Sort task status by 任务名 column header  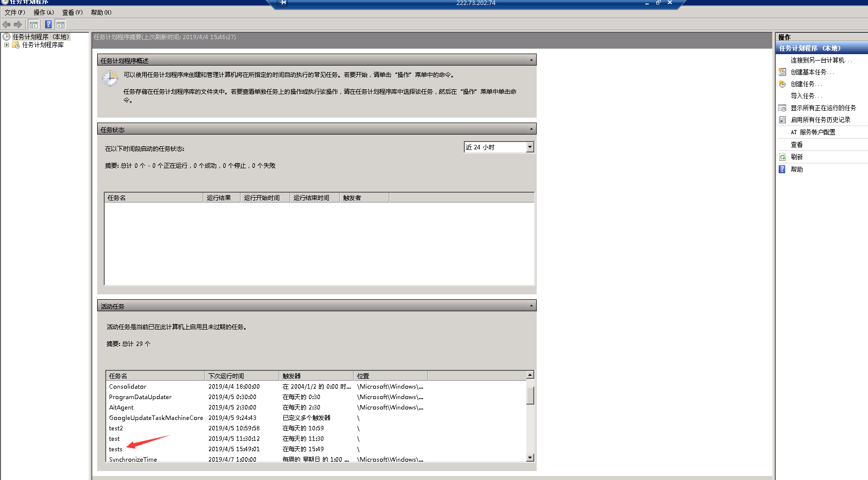(x=154, y=198)
